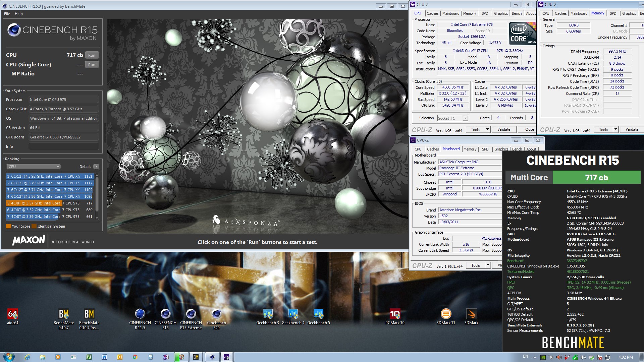Open Internet Explorer from the taskbar
644x362 pixels.
click(x=27, y=357)
